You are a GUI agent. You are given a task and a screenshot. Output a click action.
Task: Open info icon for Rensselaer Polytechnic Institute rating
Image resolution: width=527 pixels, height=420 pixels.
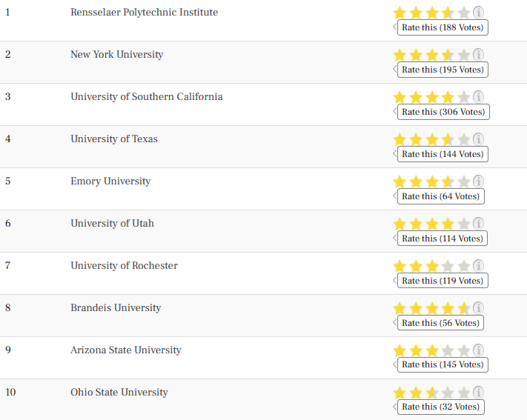point(478,13)
